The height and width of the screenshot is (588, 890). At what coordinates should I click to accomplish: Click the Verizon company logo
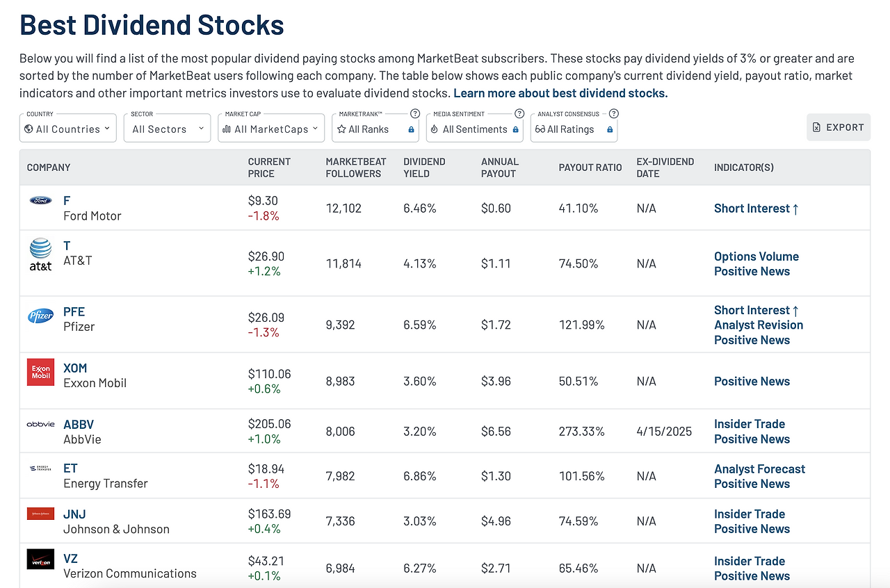(40, 560)
